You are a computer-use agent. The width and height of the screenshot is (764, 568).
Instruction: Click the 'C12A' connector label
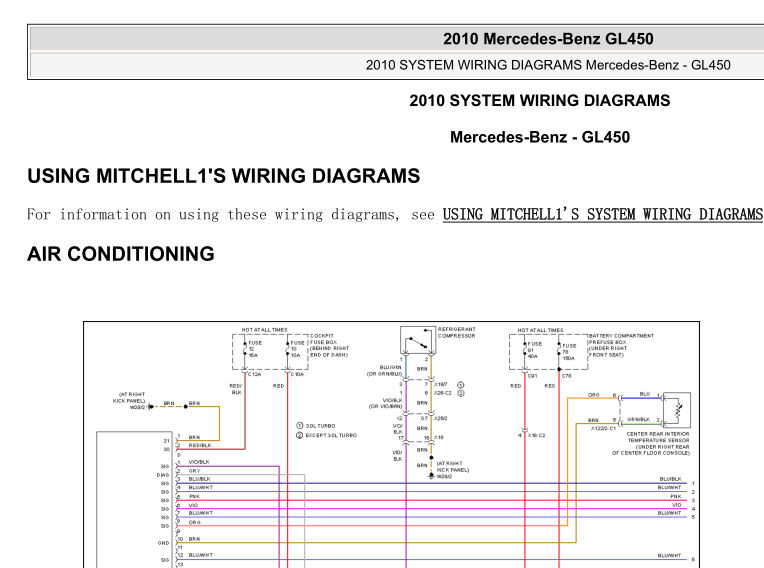(254, 374)
